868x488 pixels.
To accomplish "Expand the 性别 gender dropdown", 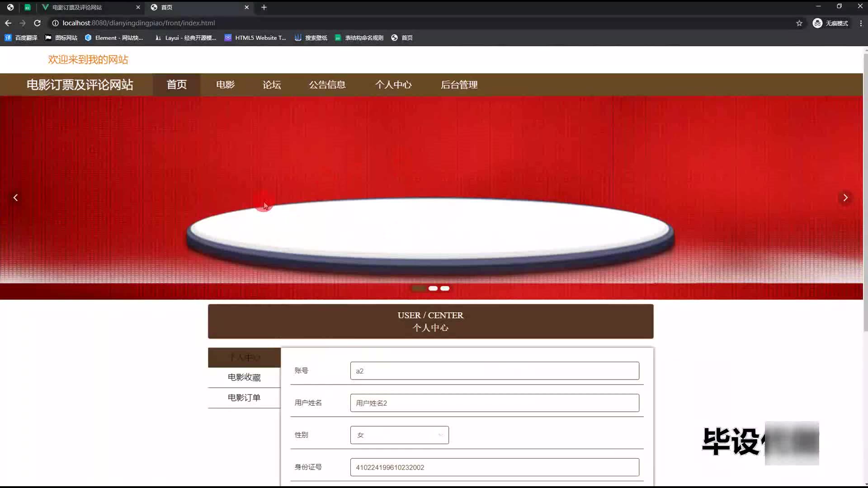I will pos(399,435).
